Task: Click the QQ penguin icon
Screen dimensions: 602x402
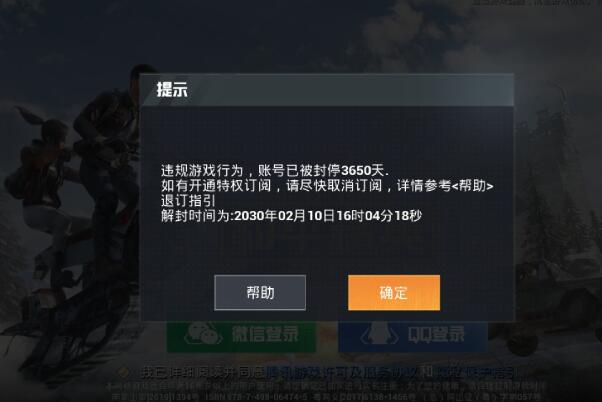Action: pyautogui.click(x=380, y=335)
